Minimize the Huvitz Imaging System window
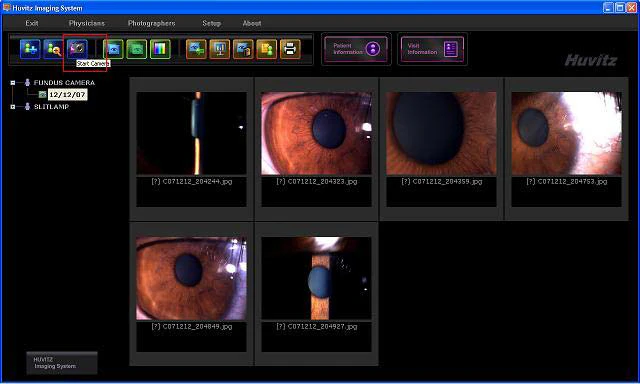This screenshot has height=384, width=640. (x=608, y=7)
